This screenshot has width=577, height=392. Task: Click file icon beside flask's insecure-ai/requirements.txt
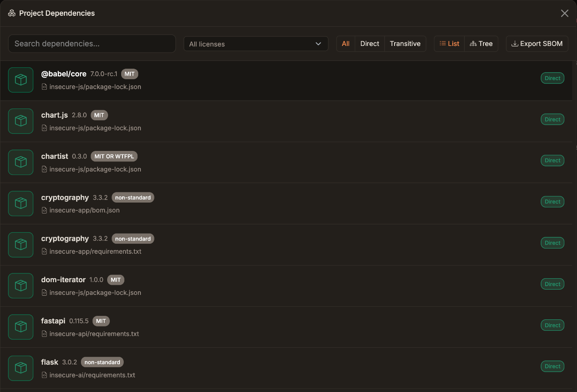click(44, 375)
